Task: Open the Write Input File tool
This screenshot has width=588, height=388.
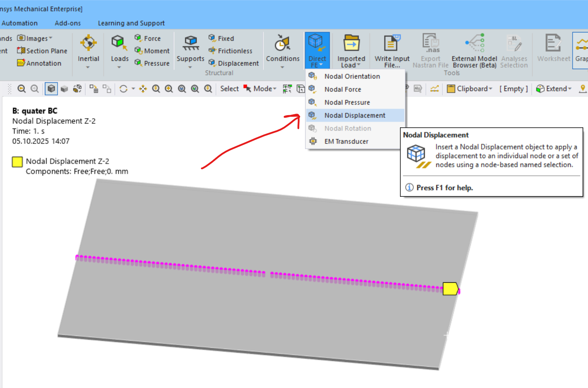Action: pyautogui.click(x=392, y=51)
